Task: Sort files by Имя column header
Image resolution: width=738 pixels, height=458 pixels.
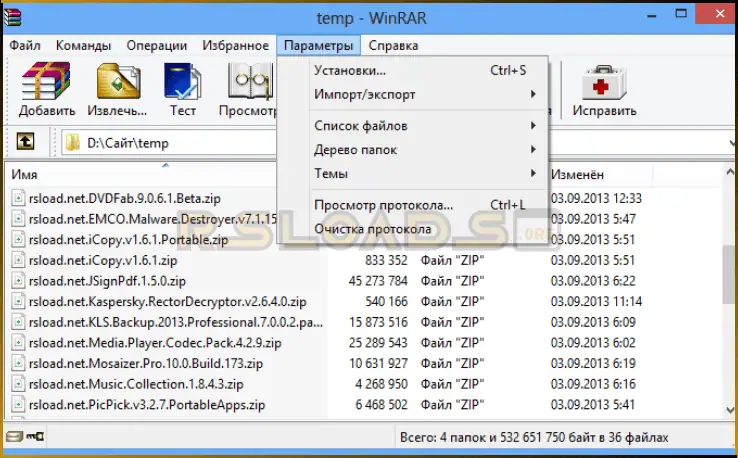Action: tap(24, 175)
